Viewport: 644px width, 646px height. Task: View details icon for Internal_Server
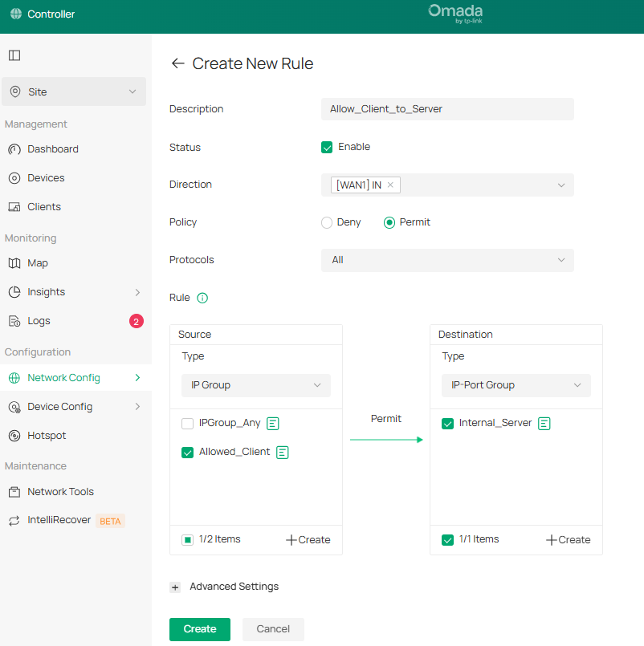pyautogui.click(x=544, y=423)
